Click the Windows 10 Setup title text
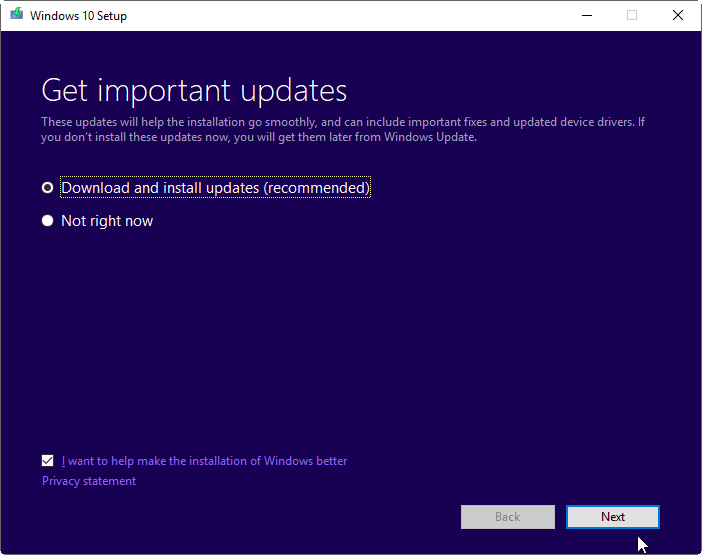The width and height of the screenshot is (702, 555). tap(78, 16)
